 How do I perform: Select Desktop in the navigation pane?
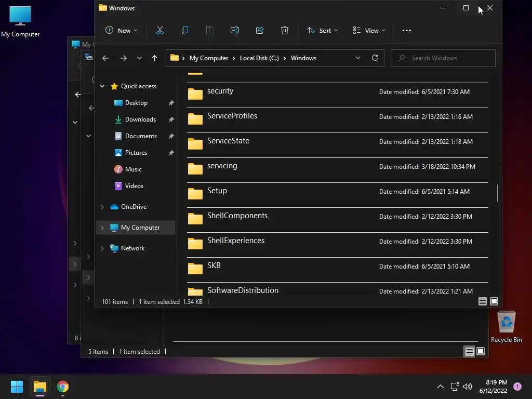click(x=136, y=103)
